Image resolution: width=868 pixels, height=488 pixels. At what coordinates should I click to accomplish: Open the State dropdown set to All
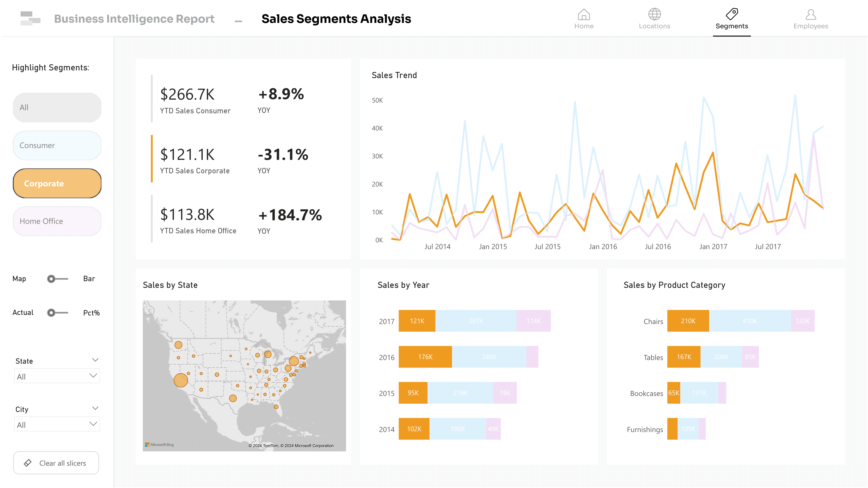pos(57,376)
